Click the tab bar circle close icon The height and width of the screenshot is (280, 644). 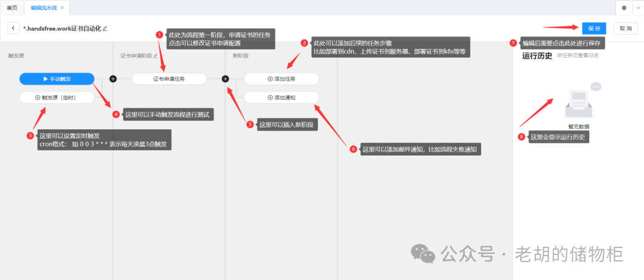(624, 8)
